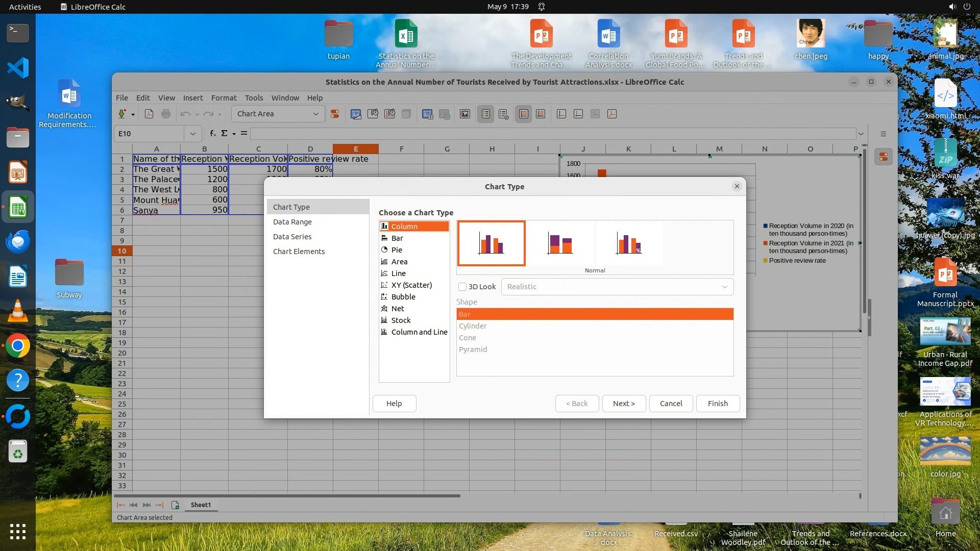This screenshot has width=980, height=551.
Task: Select the Net chart type
Action: [x=397, y=309]
